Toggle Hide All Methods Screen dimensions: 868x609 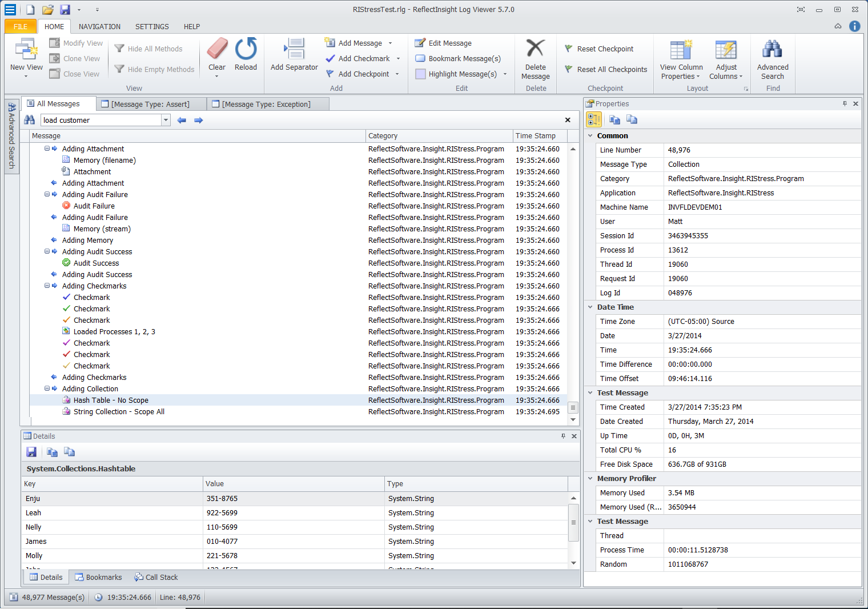[x=148, y=49]
